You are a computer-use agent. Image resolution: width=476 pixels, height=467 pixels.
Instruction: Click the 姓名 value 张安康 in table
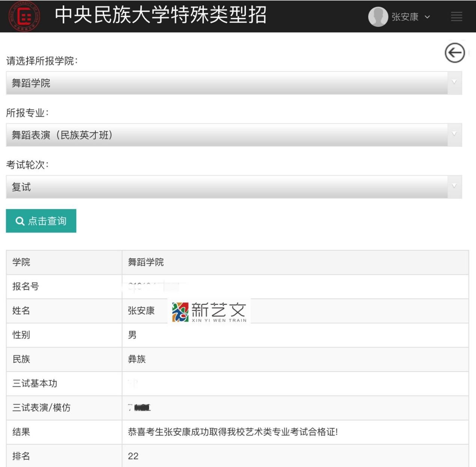[x=141, y=311]
